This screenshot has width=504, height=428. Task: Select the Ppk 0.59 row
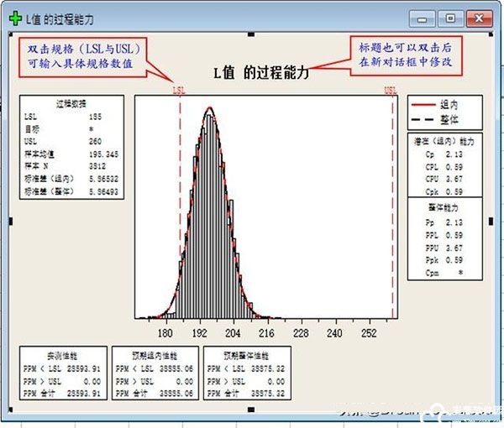444,260
